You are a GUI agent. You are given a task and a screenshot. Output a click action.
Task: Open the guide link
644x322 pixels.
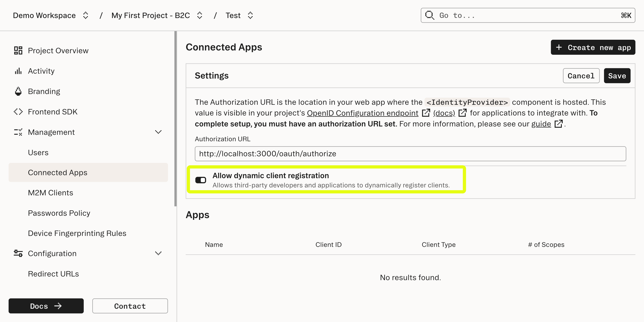pos(541,124)
